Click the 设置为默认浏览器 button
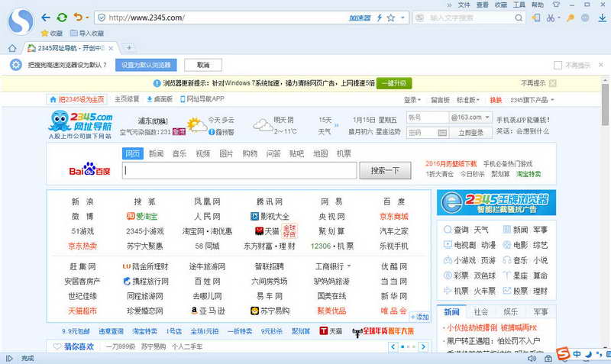This screenshot has width=611, height=364. point(147,66)
